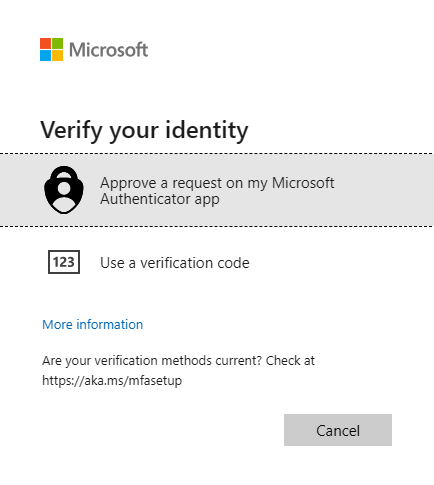
Task: Click the green square of Microsoft logo
Action: (57, 43)
